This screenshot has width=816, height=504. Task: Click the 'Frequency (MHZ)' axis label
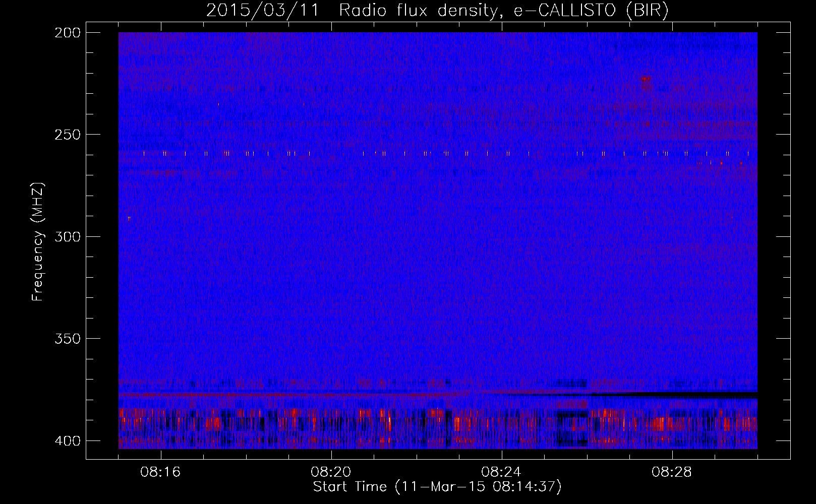[x=38, y=242]
